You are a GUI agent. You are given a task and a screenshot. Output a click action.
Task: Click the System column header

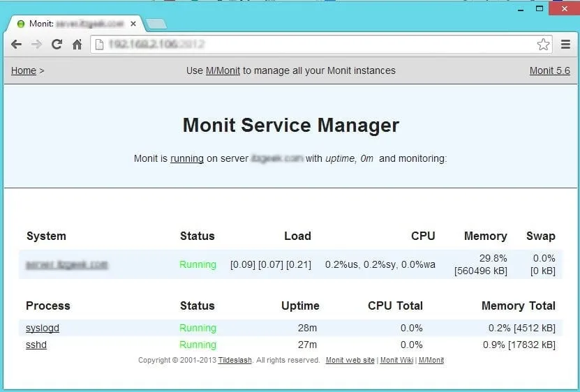[x=46, y=236]
